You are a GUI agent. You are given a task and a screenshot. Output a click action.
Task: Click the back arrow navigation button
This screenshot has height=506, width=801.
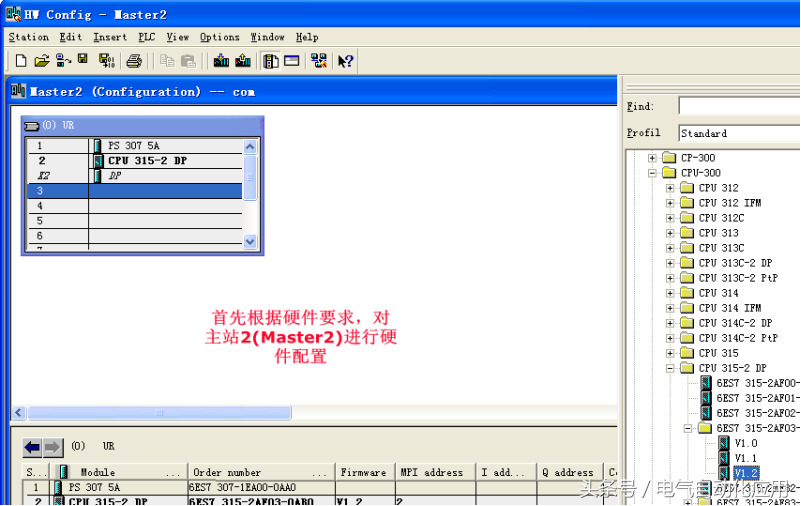point(32,447)
